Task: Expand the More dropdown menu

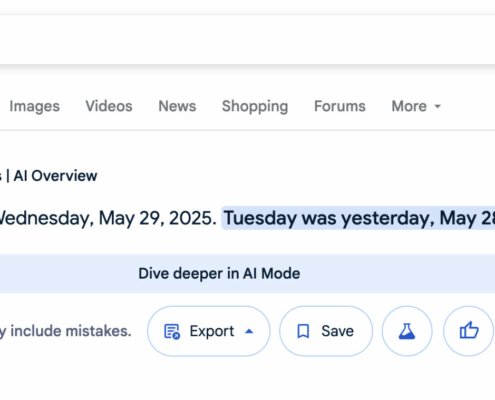Action: 416,106
